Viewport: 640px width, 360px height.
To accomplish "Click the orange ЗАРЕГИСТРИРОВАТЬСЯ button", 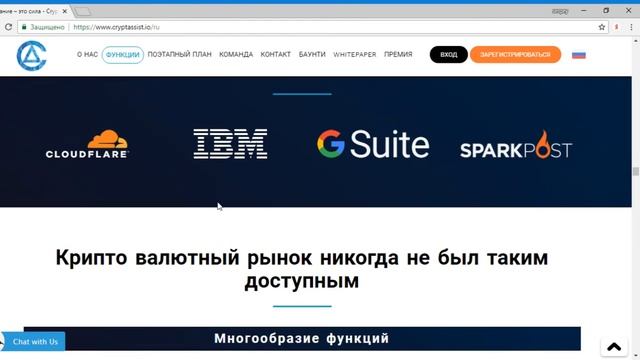I will 515,55.
